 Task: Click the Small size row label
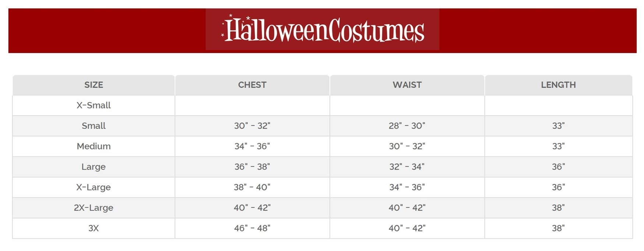[x=93, y=126]
